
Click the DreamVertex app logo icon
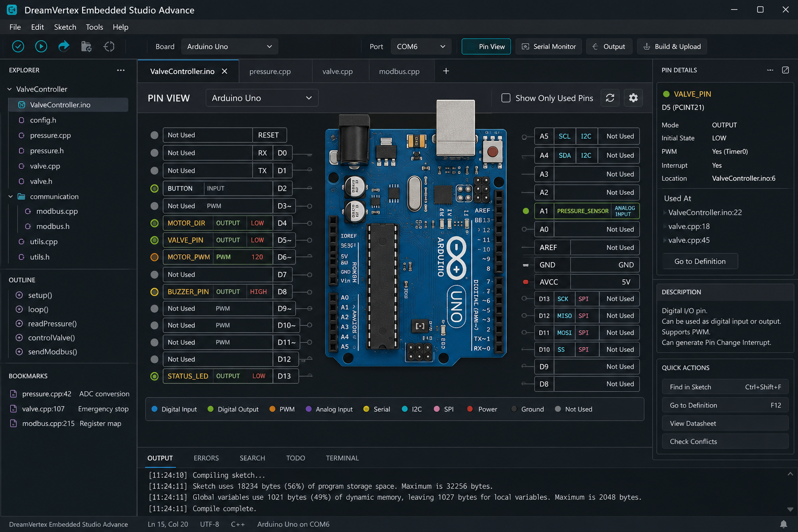coord(12,10)
